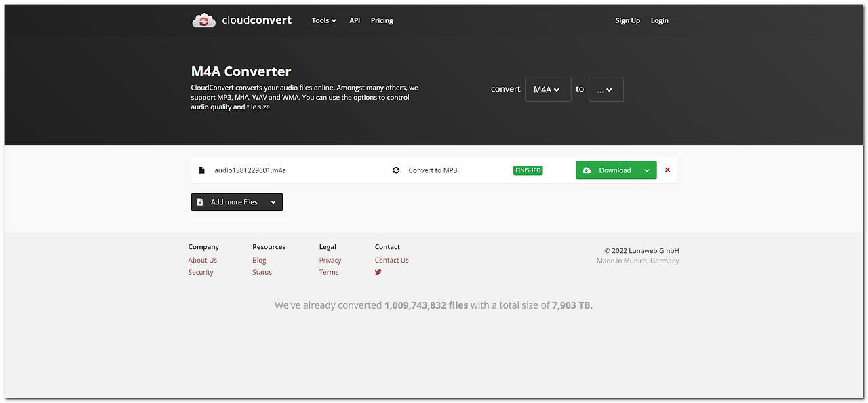
Task: Open the Twitter icon in the Contact section
Action: point(378,272)
